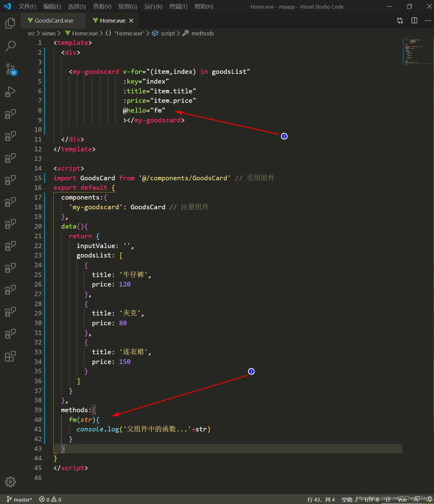Click the fm(str) method definition
Viewport: 434px width, 504px height.
tap(84, 419)
